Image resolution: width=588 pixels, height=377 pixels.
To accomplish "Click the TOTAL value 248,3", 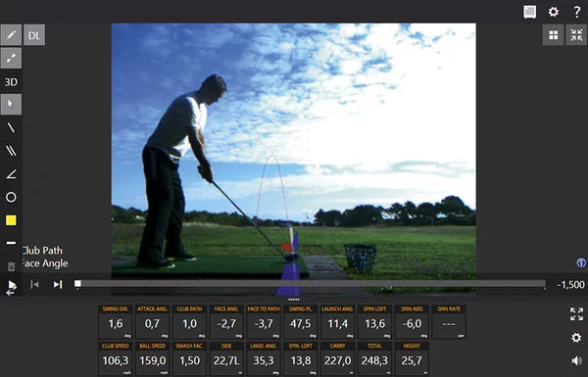I will coord(374,361).
